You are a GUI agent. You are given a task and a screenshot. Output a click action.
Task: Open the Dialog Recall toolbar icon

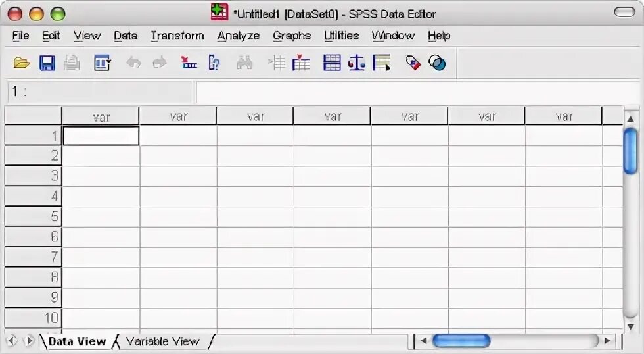(x=102, y=63)
